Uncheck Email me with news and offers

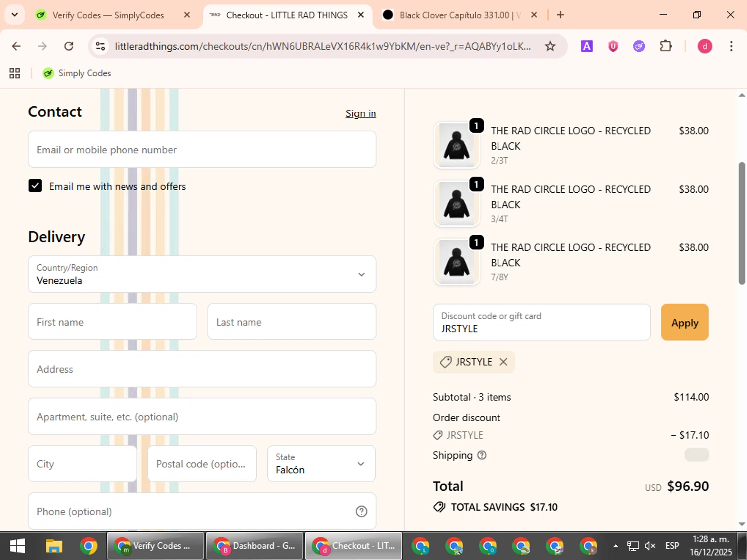point(35,186)
